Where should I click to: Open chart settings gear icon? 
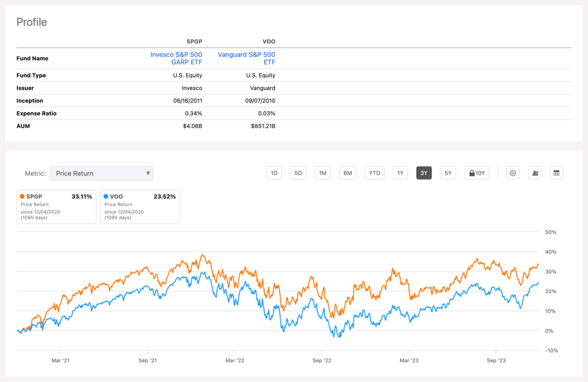pos(513,173)
